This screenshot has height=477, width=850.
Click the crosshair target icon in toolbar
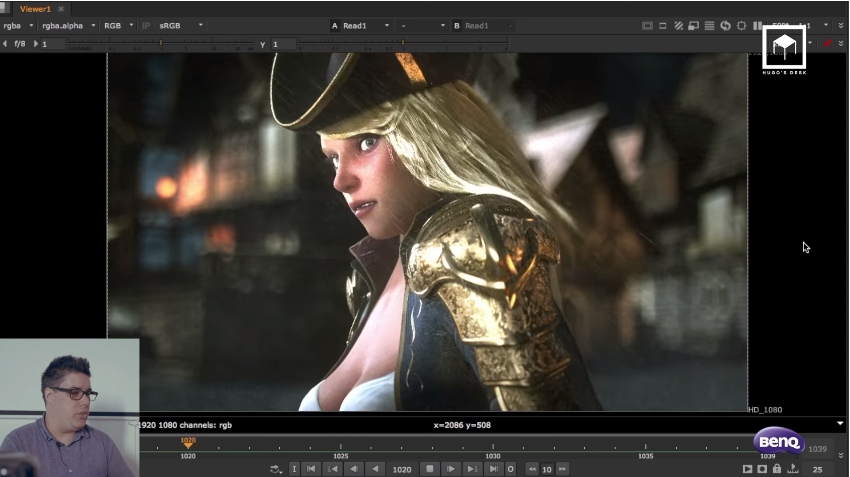[x=742, y=25]
